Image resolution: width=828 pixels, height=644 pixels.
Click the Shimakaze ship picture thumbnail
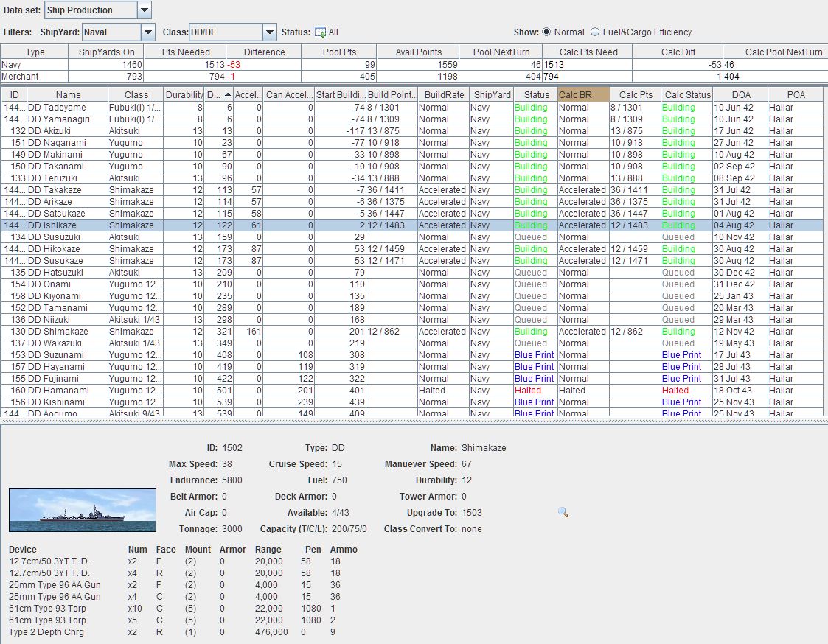pos(83,510)
